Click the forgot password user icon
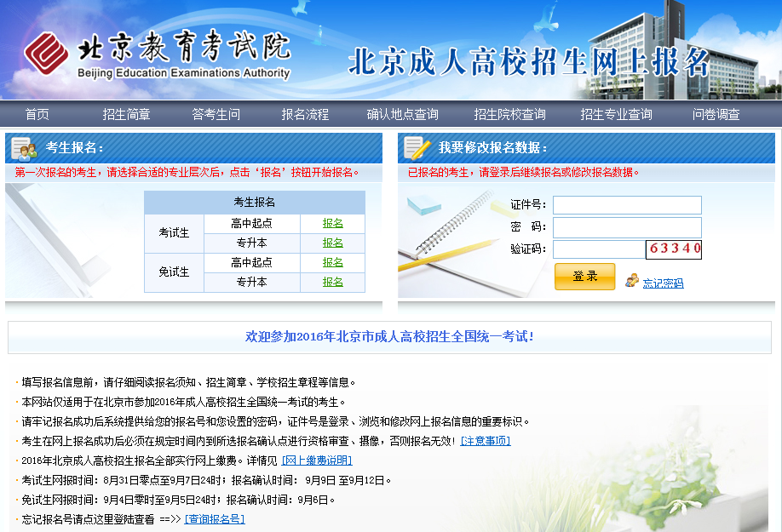This screenshot has height=532, width=782. coord(631,280)
